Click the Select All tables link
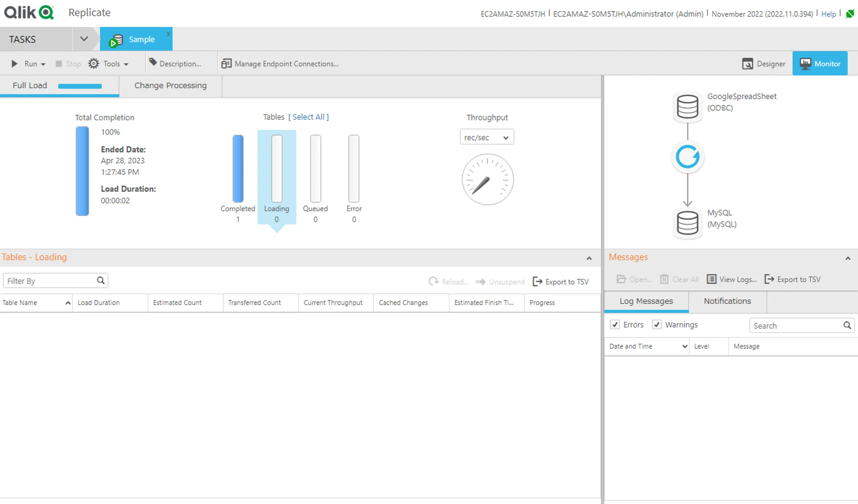The width and height of the screenshot is (858, 504). pos(308,117)
